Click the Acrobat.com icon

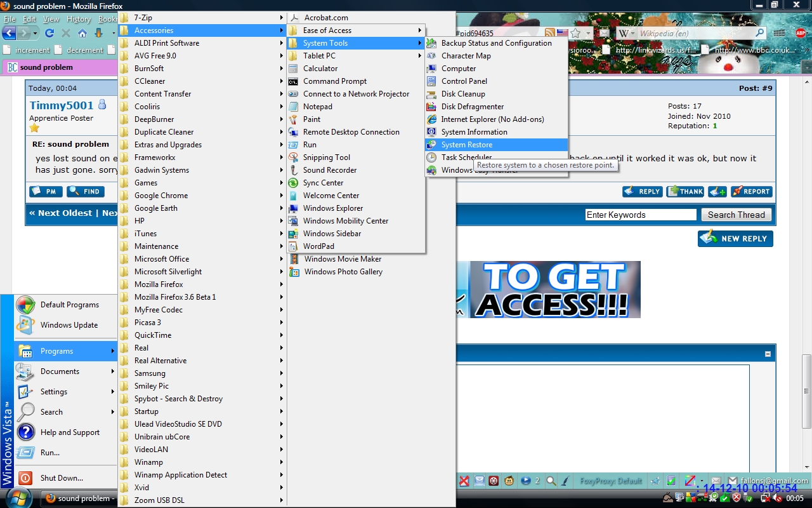[293, 18]
